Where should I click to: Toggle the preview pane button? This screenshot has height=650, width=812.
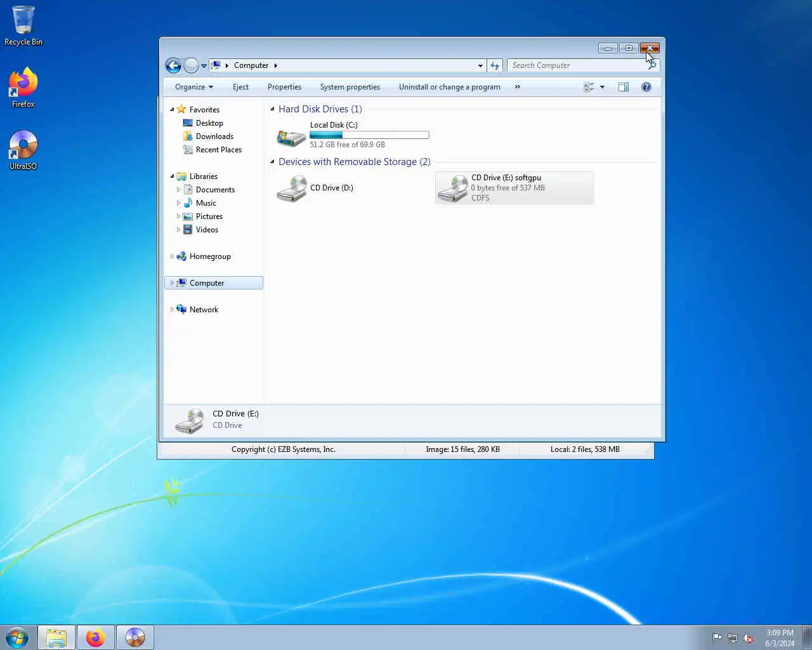(x=624, y=87)
